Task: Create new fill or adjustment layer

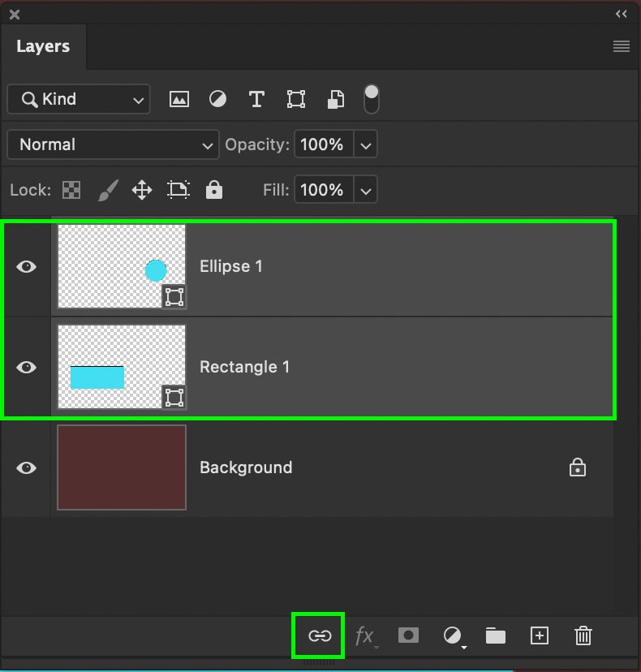Action: point(453,635)
